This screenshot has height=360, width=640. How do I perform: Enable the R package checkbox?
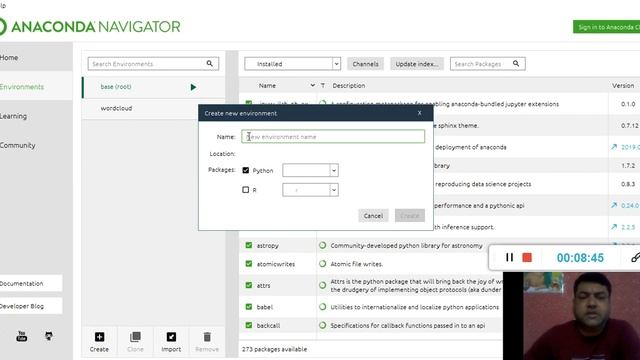[245, 190]
